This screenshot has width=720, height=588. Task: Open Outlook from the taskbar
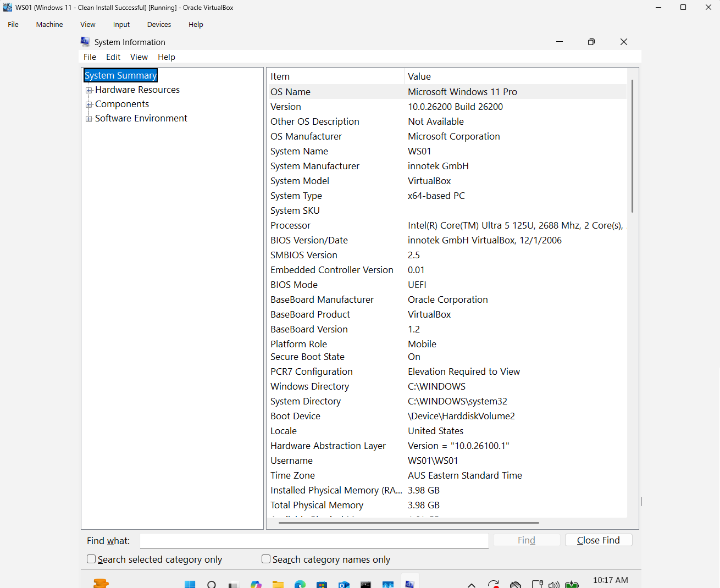(x=344, y=585)
